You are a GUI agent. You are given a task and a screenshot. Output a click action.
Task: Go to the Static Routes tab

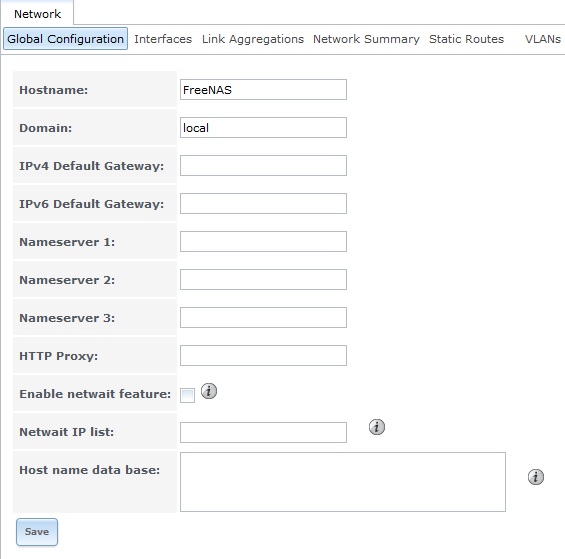(466, 39)
